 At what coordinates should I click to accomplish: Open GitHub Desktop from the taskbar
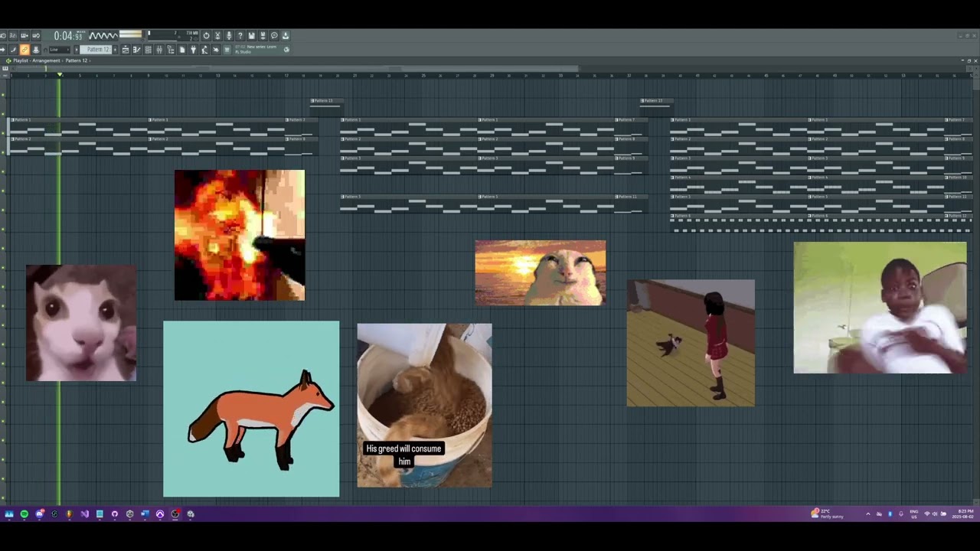pyautogui.click(x=115, y=514)
